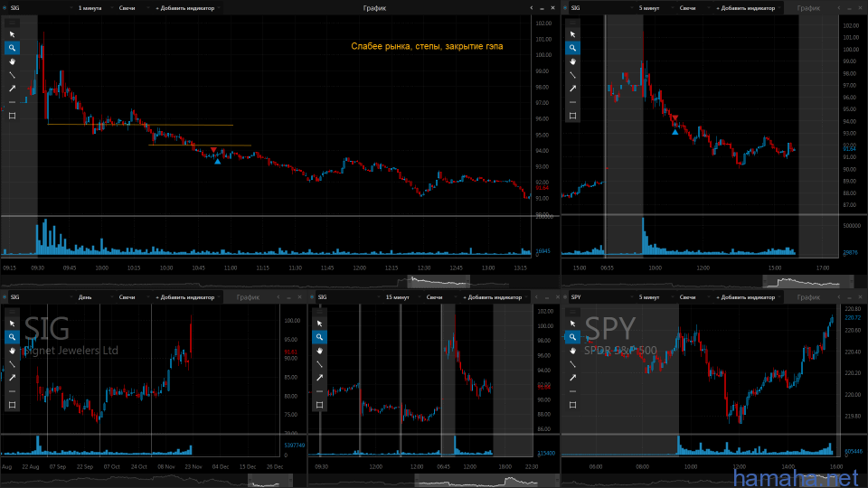Activate the hand pan tool in SPY chart
868x488 pixels.
[573, 351]
